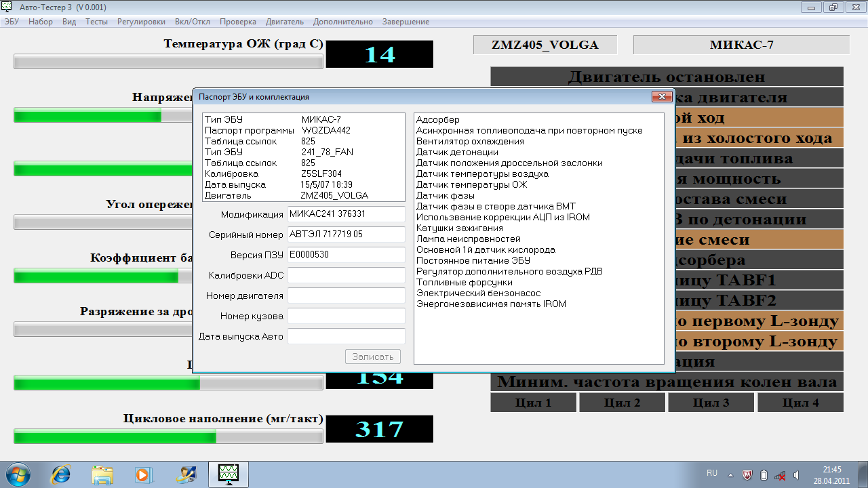
Task: Click the network tray icon
Action: tap(780, 474)
